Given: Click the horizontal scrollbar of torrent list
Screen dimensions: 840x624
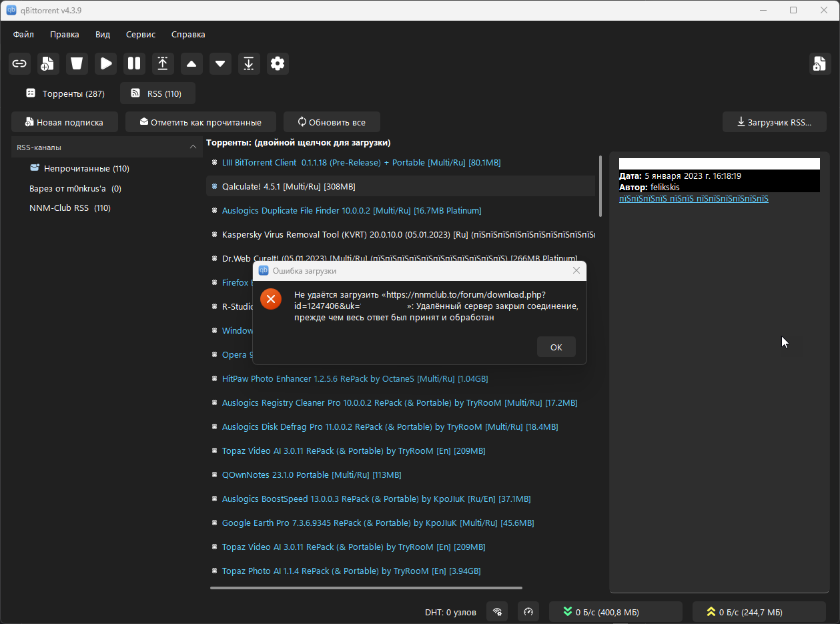Looking at the screenshot, I should (366, 588).
